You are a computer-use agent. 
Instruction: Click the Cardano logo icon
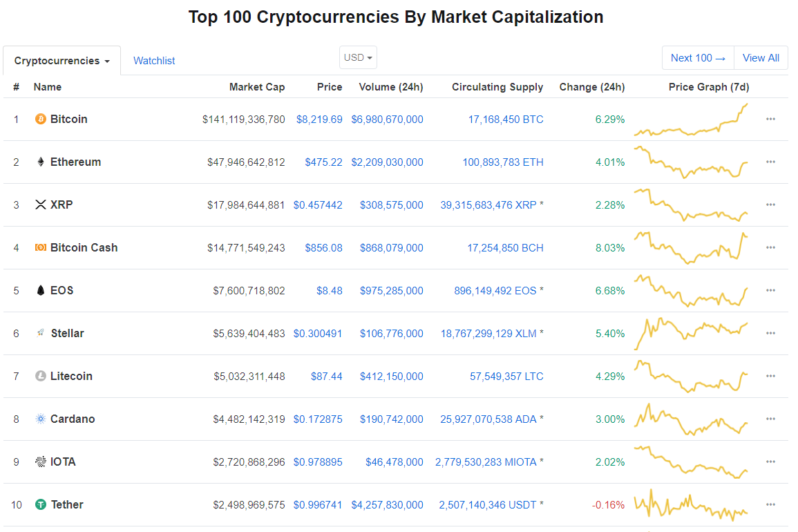40,419
